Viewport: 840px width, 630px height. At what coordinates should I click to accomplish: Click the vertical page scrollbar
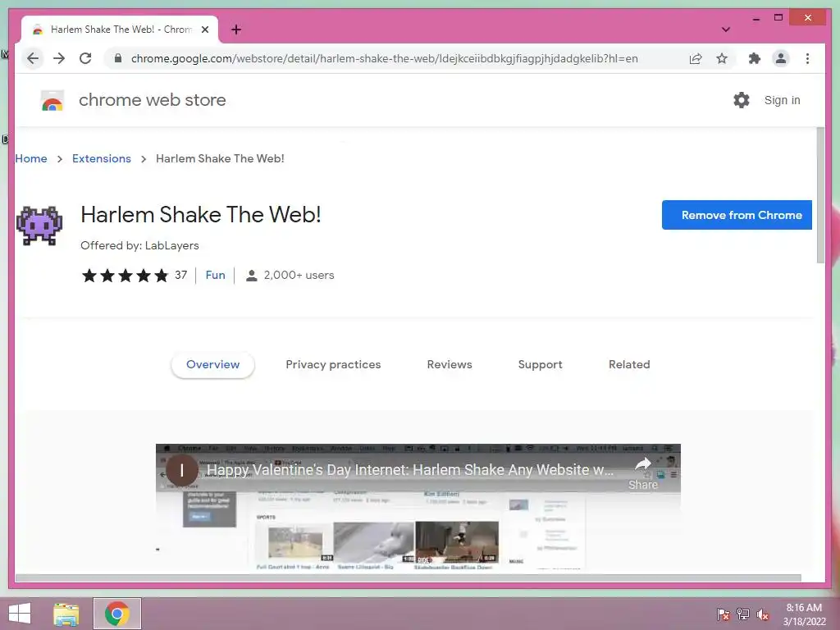point(820,195)
